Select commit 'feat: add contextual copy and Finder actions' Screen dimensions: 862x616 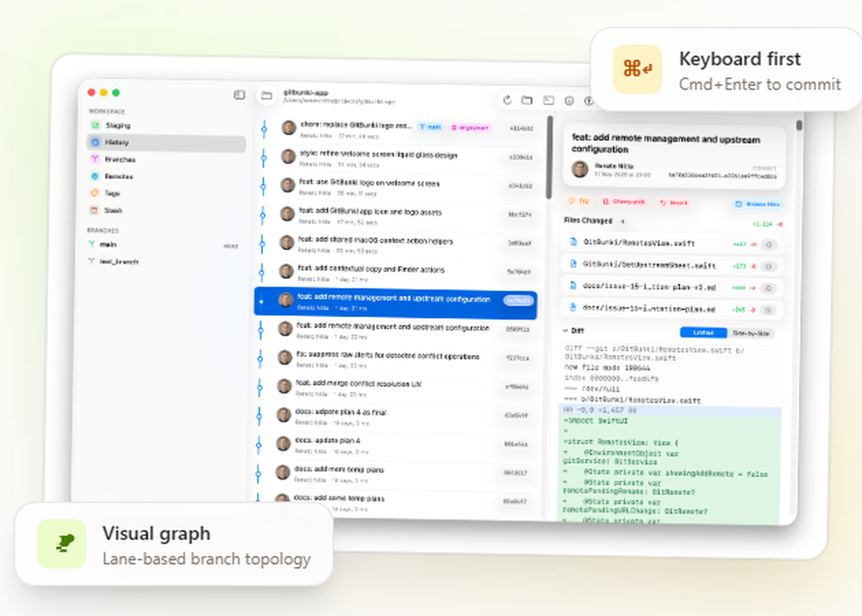coord(397,272)
